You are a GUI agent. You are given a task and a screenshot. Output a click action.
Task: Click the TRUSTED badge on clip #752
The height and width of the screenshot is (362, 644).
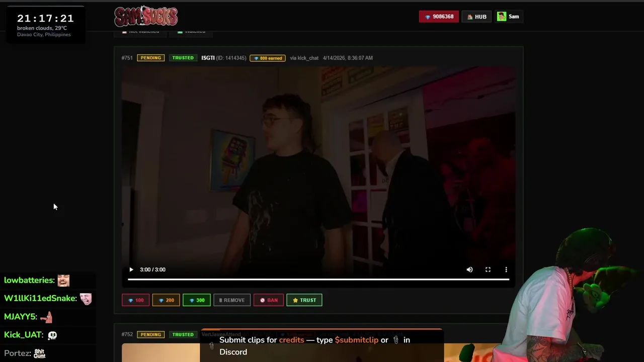183,334
